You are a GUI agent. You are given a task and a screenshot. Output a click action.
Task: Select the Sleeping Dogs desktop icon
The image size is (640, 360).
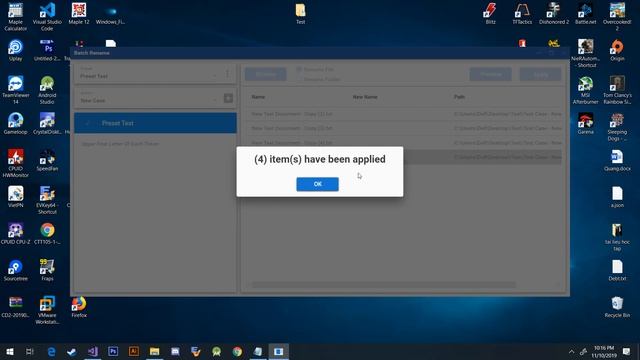click(617, 127)
